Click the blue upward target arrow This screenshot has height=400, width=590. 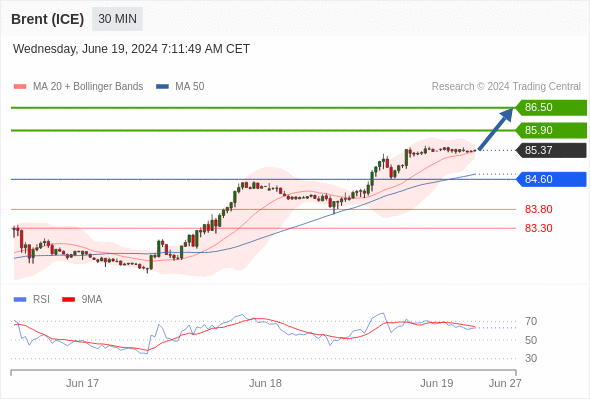point(496,129)
